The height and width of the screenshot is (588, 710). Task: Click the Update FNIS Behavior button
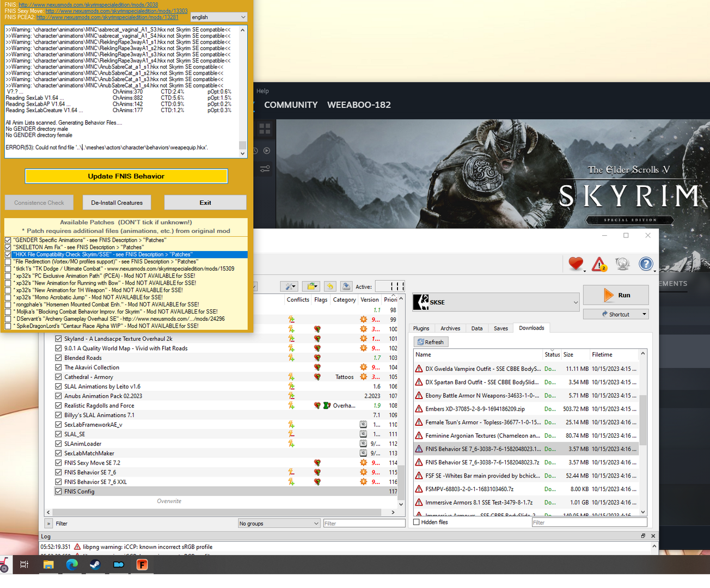point(126,176)
